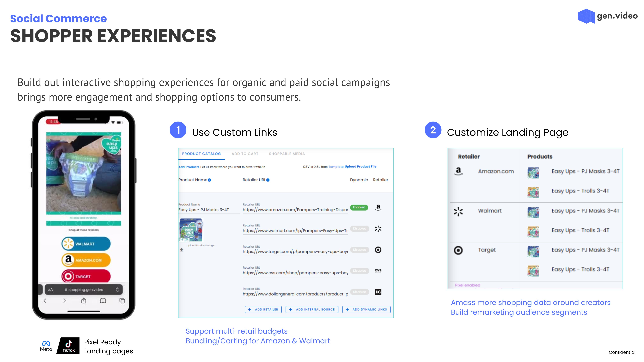The width and height of the screenshot is (644, 362).
Task: Open the Shoppable Media tab
Action: pos(287,154)
